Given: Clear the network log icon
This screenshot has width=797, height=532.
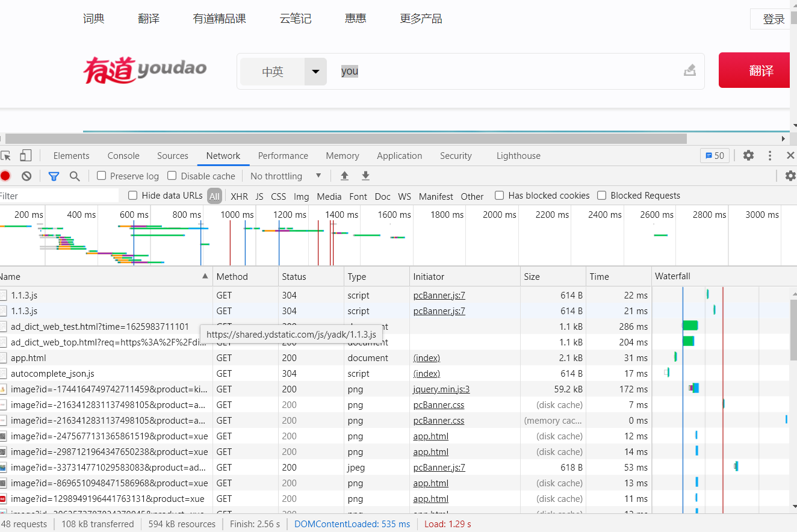Looking at the screenshot, I should pos(26,176).
